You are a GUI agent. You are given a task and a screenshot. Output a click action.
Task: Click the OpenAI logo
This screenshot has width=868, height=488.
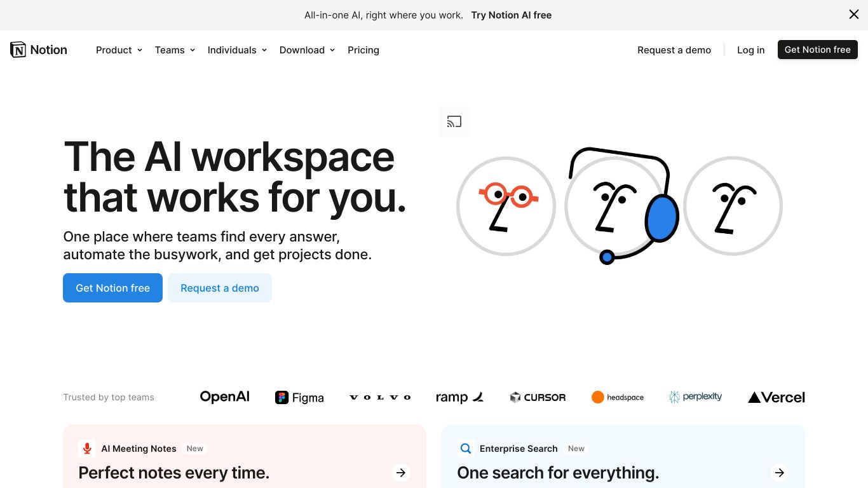(224, 396)
